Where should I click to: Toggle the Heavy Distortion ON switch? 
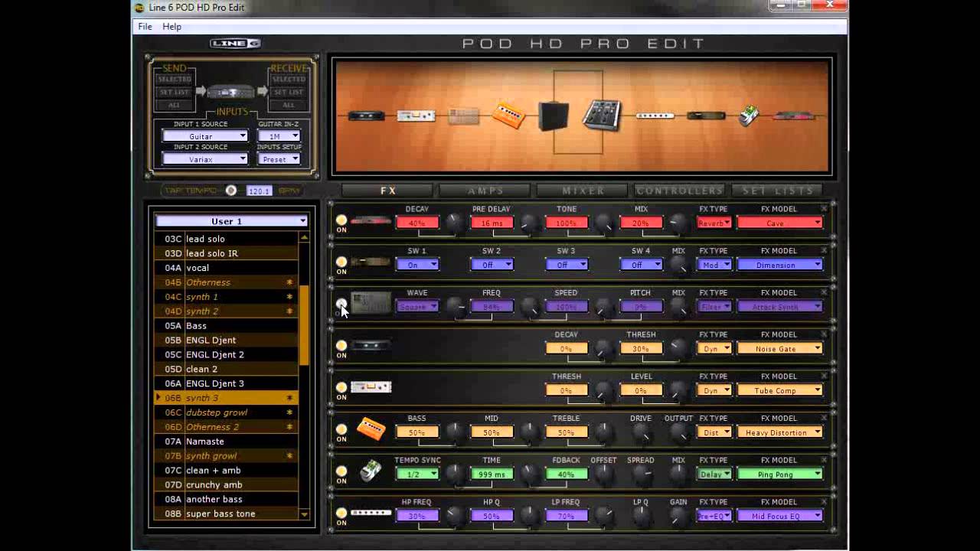341,429
